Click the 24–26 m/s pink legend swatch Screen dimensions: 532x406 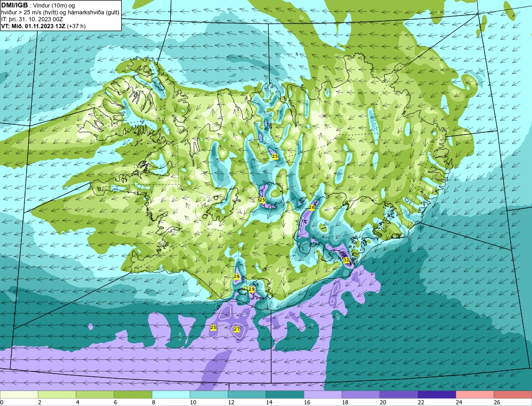point(475,395)
